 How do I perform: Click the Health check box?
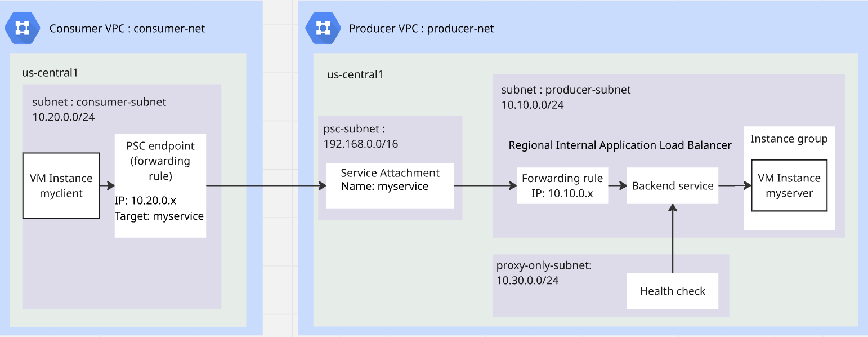(x=673, y=291)
